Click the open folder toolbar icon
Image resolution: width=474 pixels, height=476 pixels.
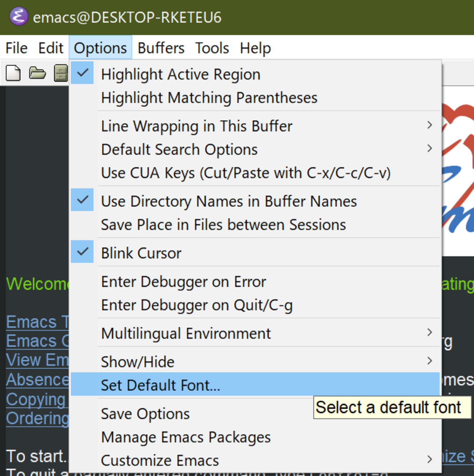37,73
